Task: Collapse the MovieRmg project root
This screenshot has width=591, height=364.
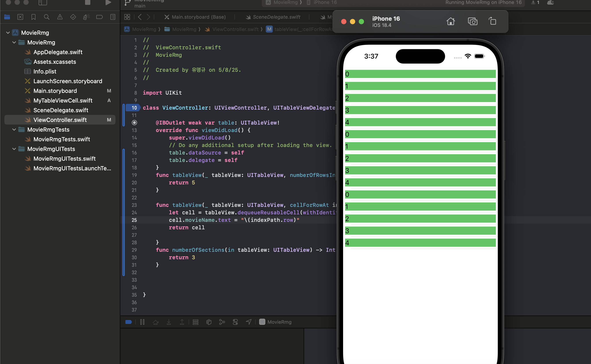Action: (8, 33)
